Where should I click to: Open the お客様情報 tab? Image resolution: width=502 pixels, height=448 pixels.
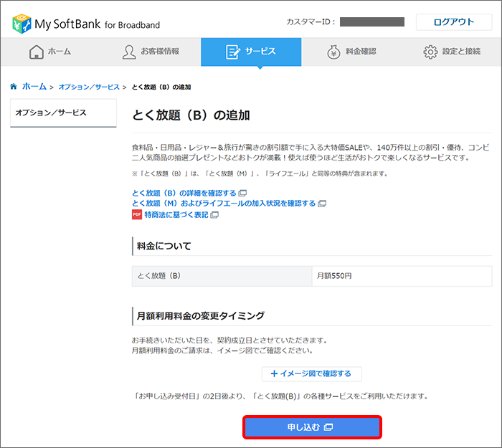pos(151,52)
